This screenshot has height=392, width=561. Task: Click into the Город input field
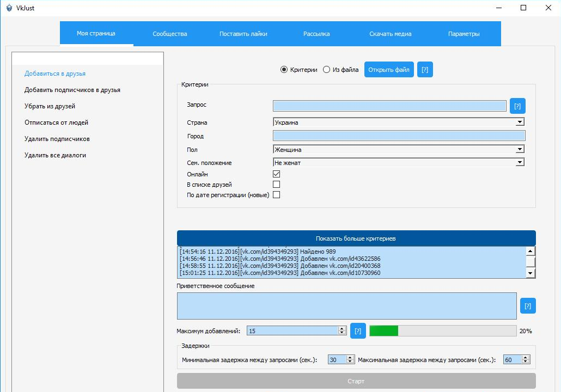tap(399, 136)
